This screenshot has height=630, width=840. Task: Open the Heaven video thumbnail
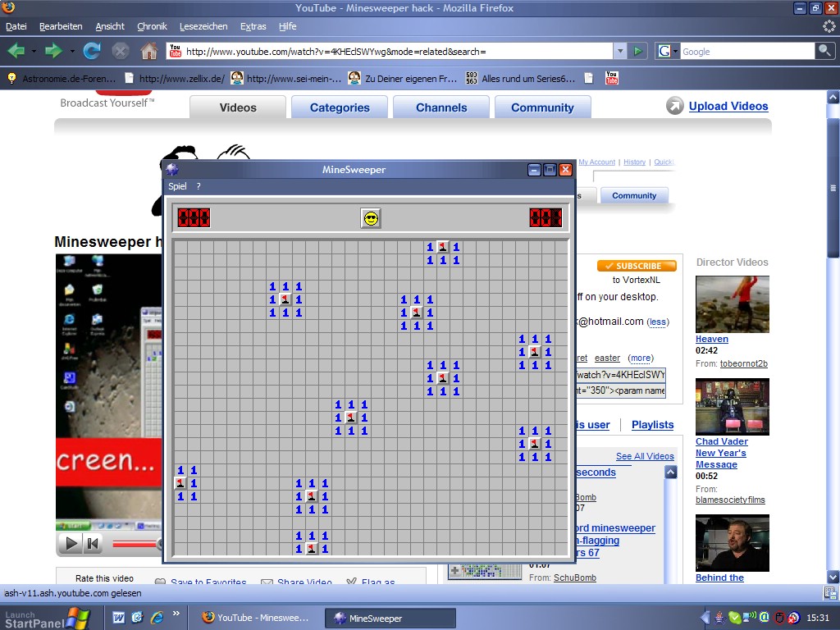[732, 304]
